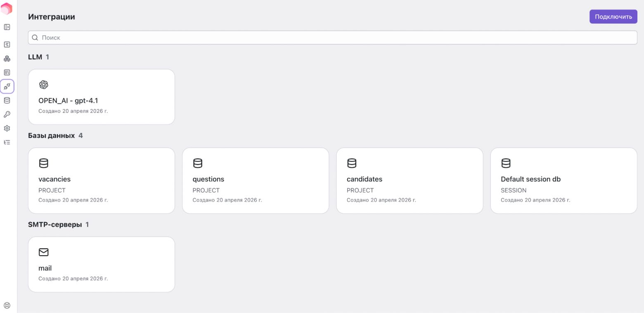Click the database icon on questions card

tap(198, 163)
